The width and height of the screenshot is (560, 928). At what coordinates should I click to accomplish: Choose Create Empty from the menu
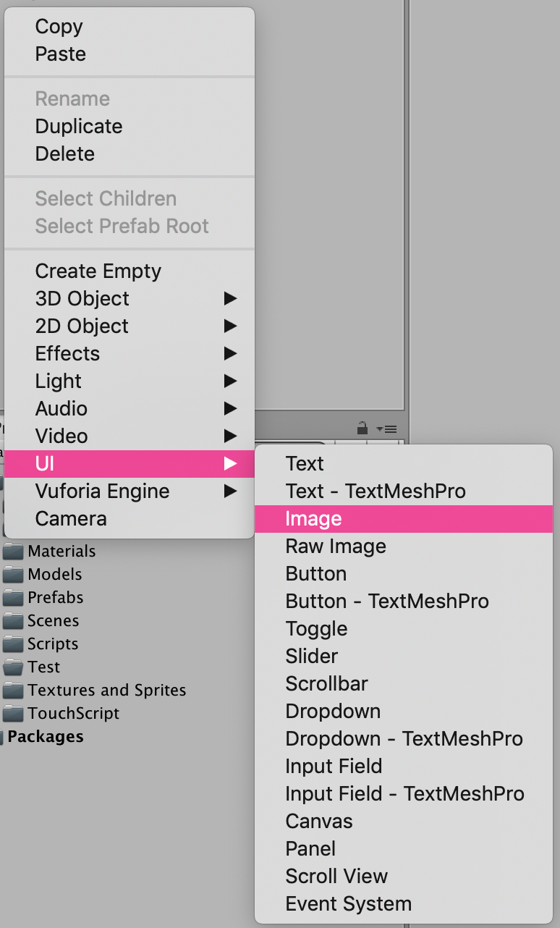(98, 271)
